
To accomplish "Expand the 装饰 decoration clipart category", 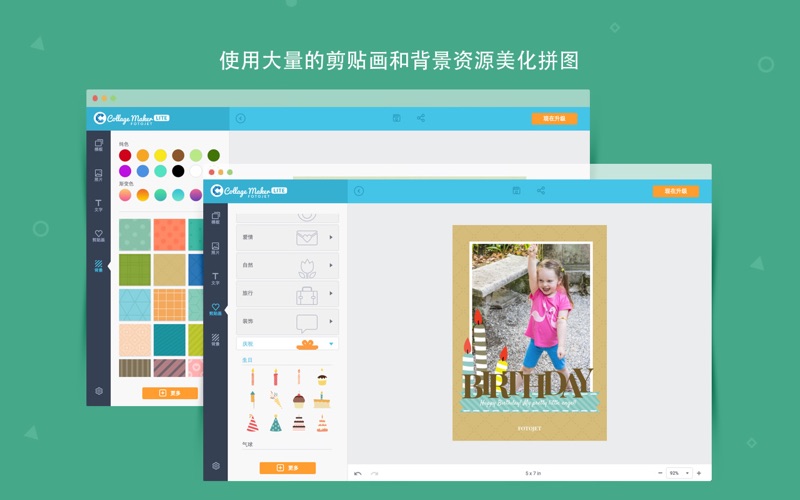I will coord(287,321).
